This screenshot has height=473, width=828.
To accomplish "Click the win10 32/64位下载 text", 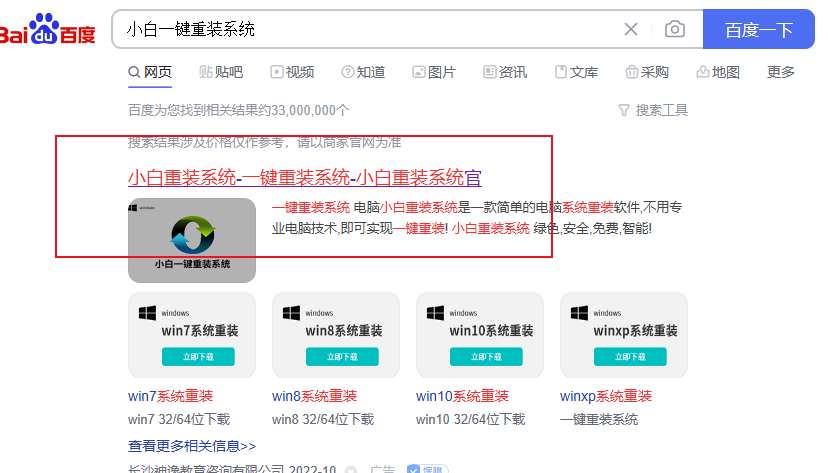I will coord(471,419).
